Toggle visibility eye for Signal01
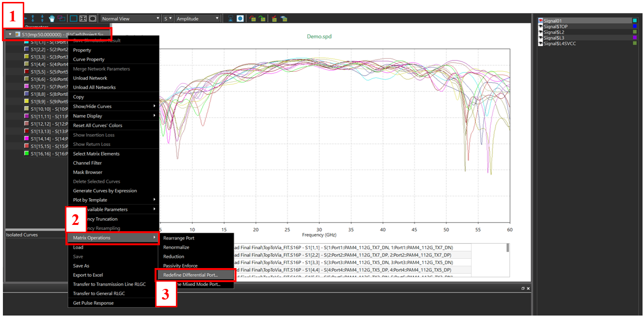 541,20
